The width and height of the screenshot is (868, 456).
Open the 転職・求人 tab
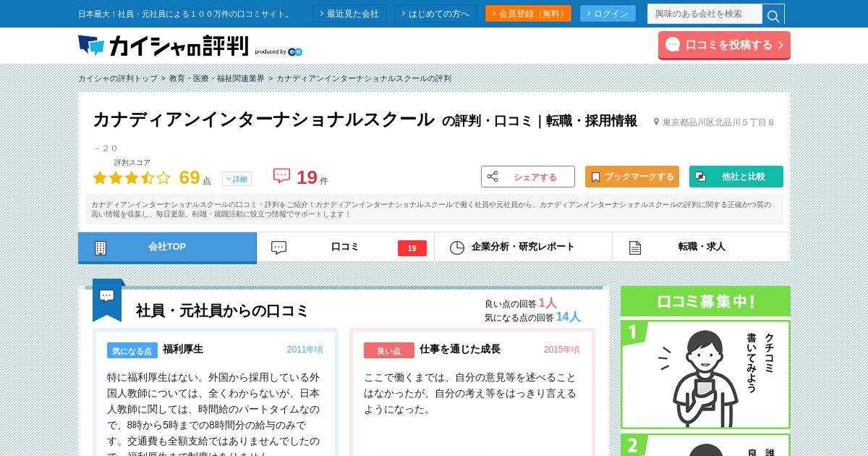[701, 248]
